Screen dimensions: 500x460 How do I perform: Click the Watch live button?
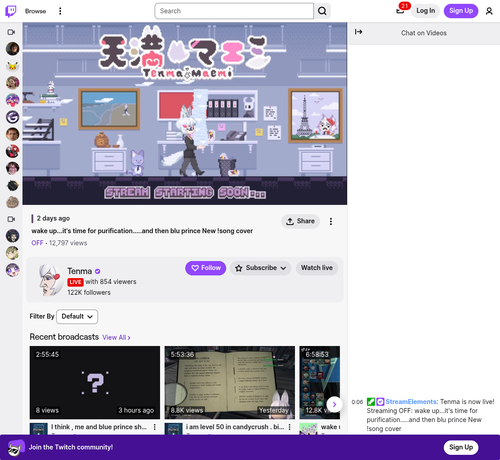(x=317, y=268)
